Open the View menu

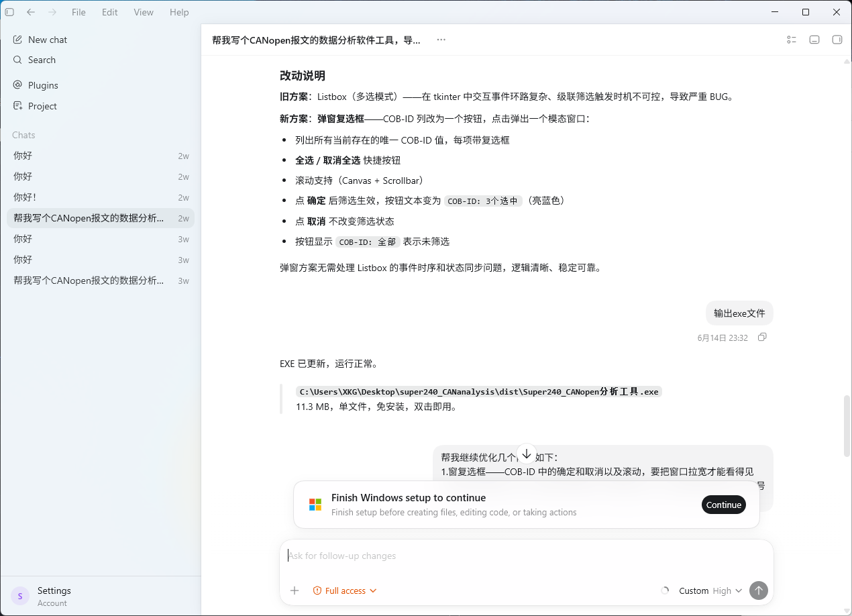pos(144,12)
